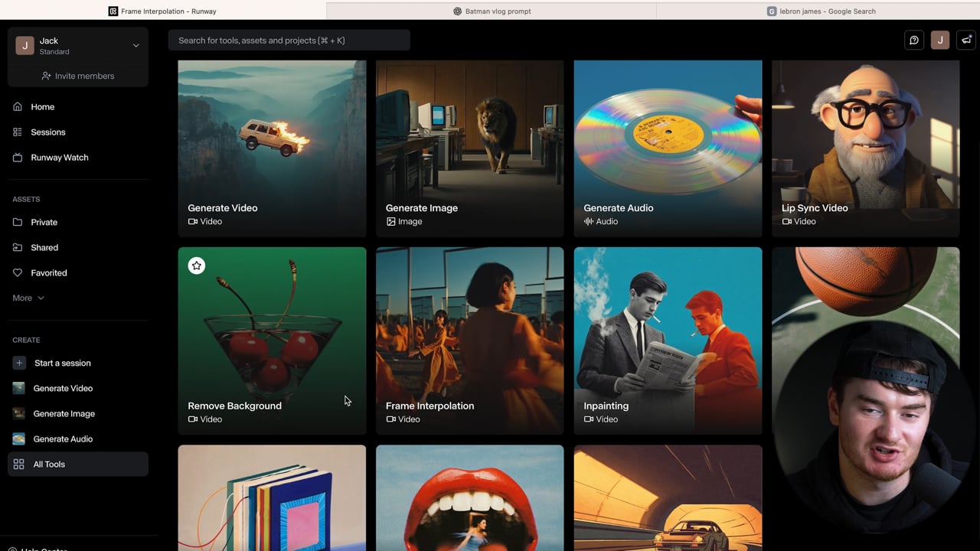Open the Shared assets folder
The width and height of the screenshot is (980, 551).
(78, 247)
